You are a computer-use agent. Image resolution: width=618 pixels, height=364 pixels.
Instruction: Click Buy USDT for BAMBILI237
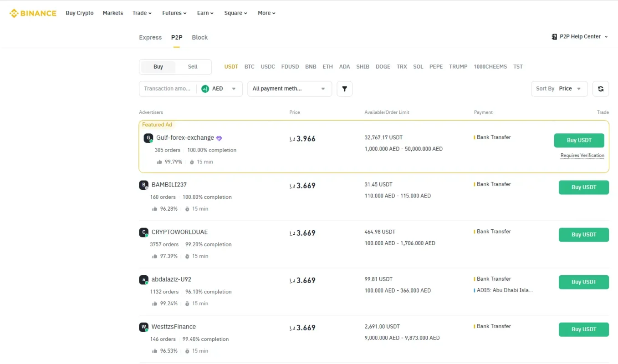[x=584, y=187]
